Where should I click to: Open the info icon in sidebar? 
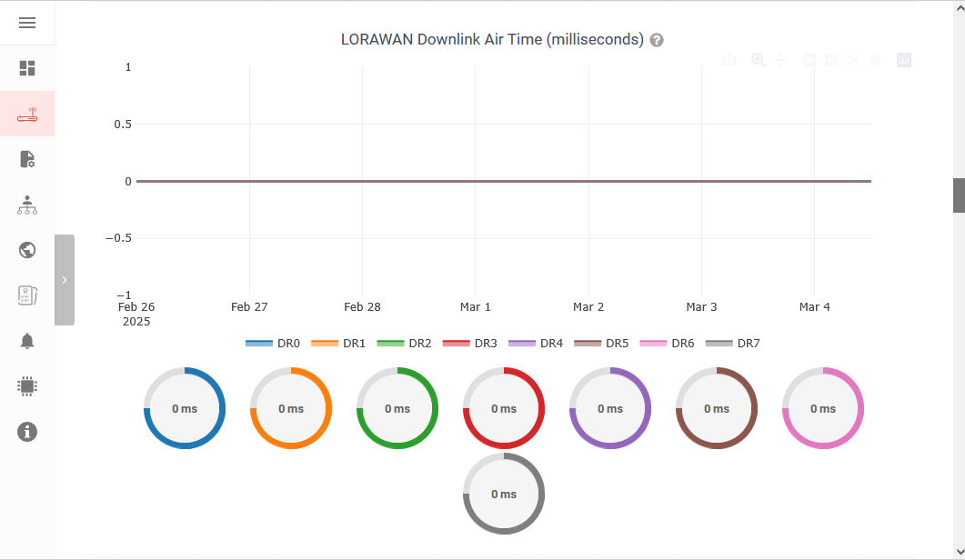(x=27, y=432)
